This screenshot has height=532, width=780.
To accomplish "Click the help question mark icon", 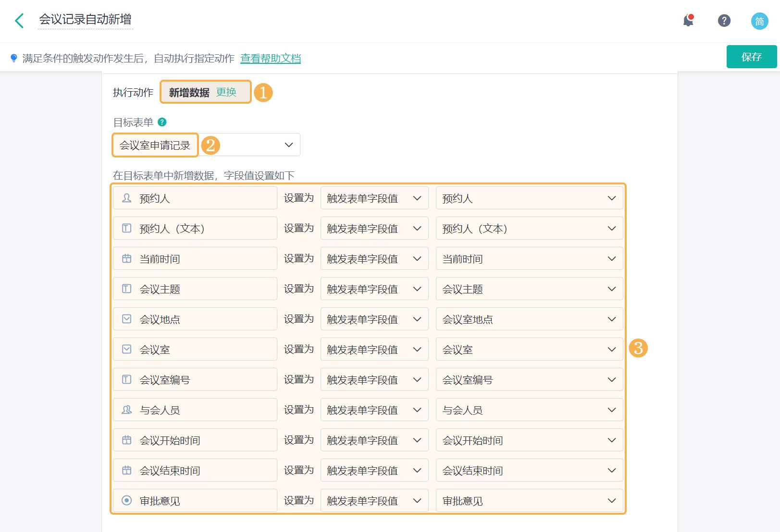I will [x=723, y=21].
